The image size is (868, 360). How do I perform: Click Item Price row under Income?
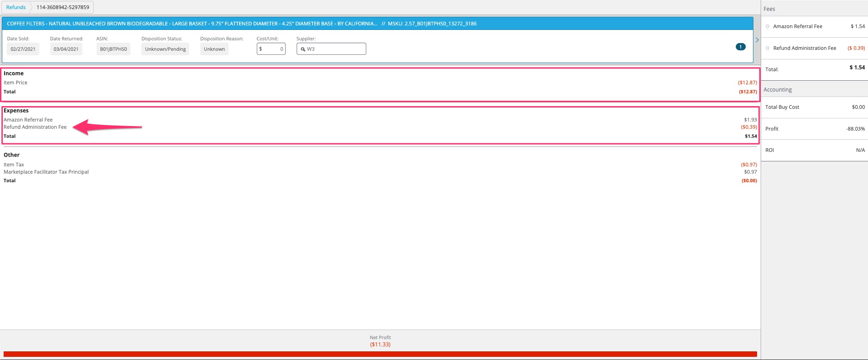click(380, 83)
